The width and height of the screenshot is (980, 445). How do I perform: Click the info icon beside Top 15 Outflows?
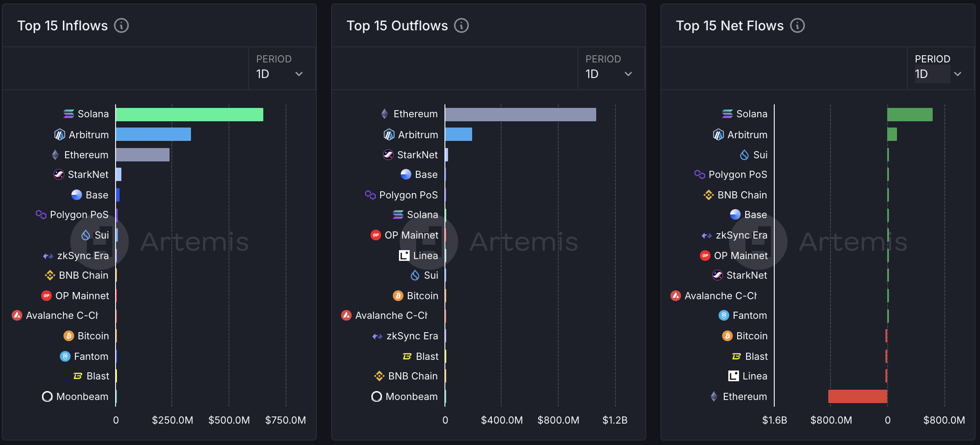(461, 26)
